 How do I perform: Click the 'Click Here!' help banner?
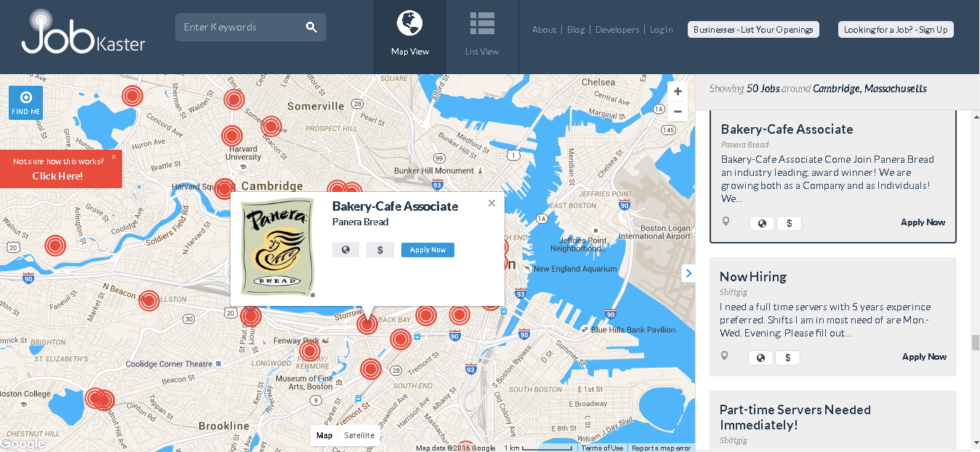[x=57, y=176]
